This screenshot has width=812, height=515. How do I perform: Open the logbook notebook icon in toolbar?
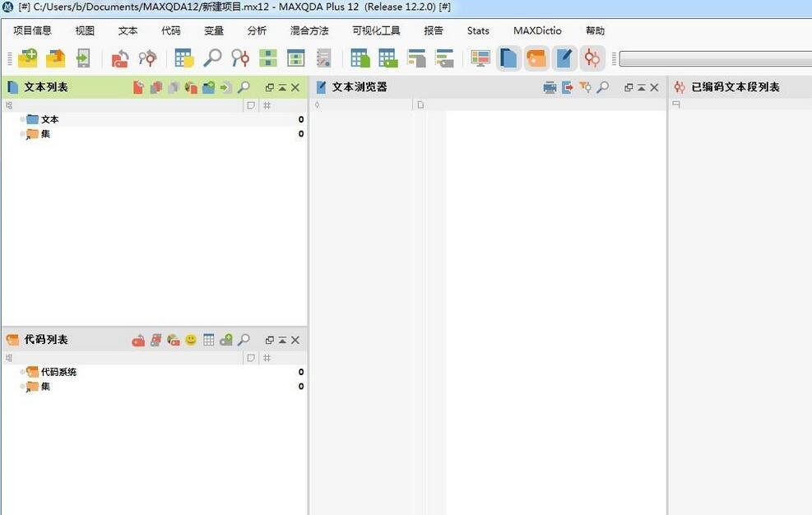coord(323,58)
